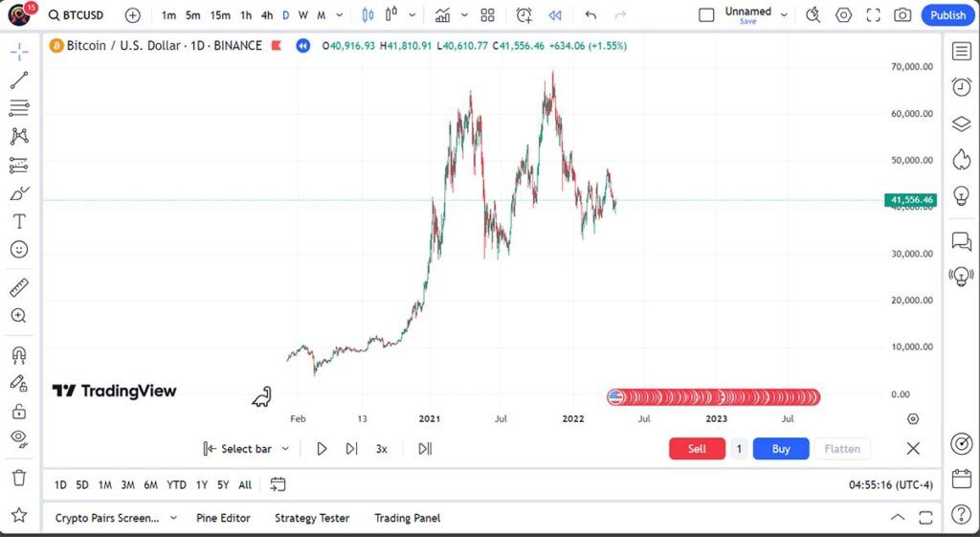Image resolution: width=980 pixels, height=537 pixels.
Task: Select the Ruler measure tool
Action: click(x=19, y=287)
